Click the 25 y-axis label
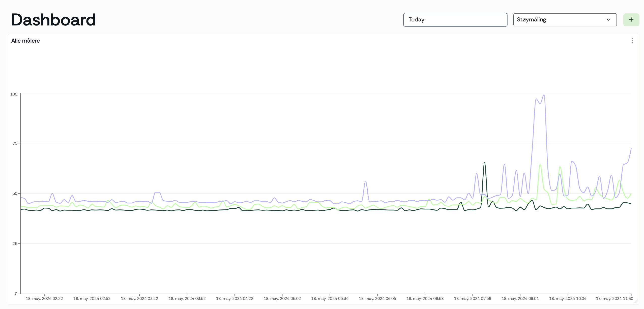Screen dimensions: 644x309 click(x=15, y=243)
